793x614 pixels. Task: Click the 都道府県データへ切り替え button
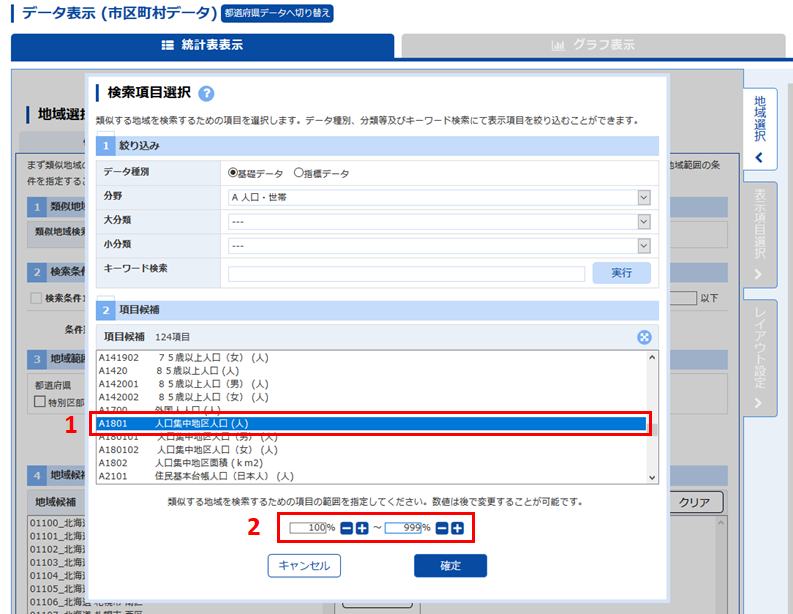coord(277,13)
